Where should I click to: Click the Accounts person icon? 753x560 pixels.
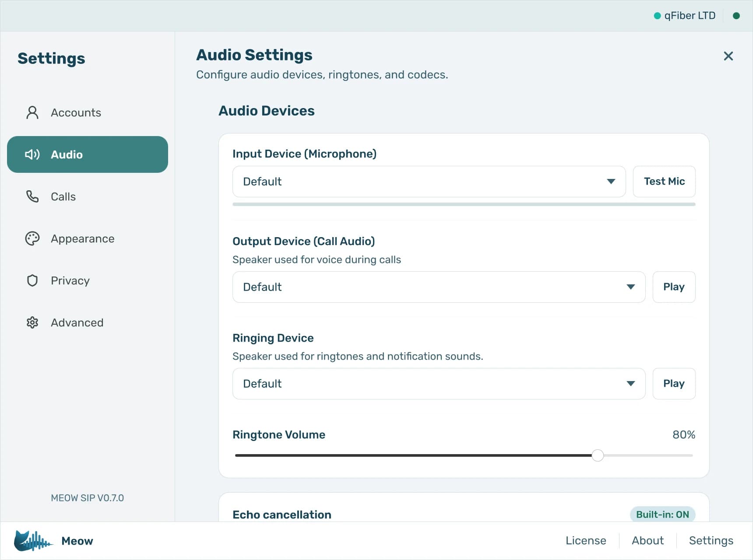coord(32,112)
